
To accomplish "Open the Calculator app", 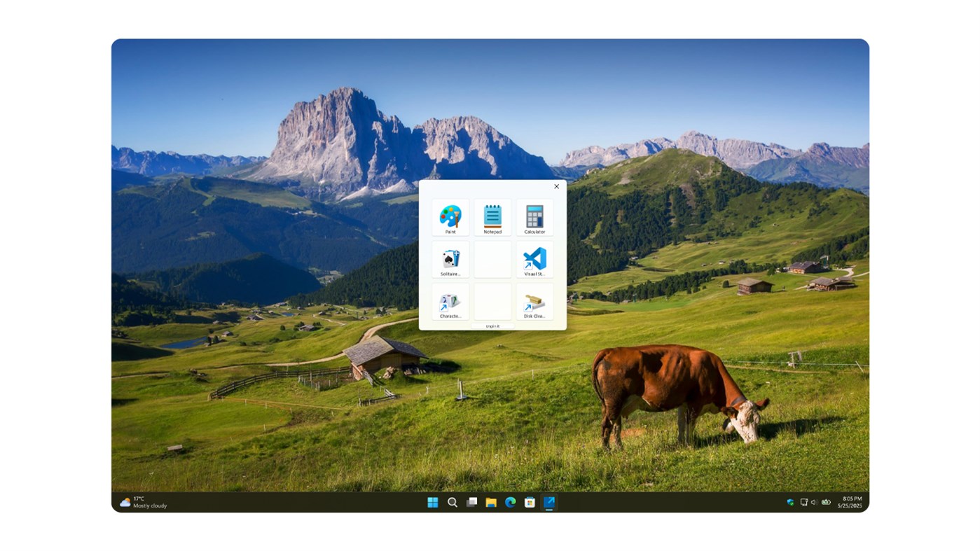I will pos(534,216).
